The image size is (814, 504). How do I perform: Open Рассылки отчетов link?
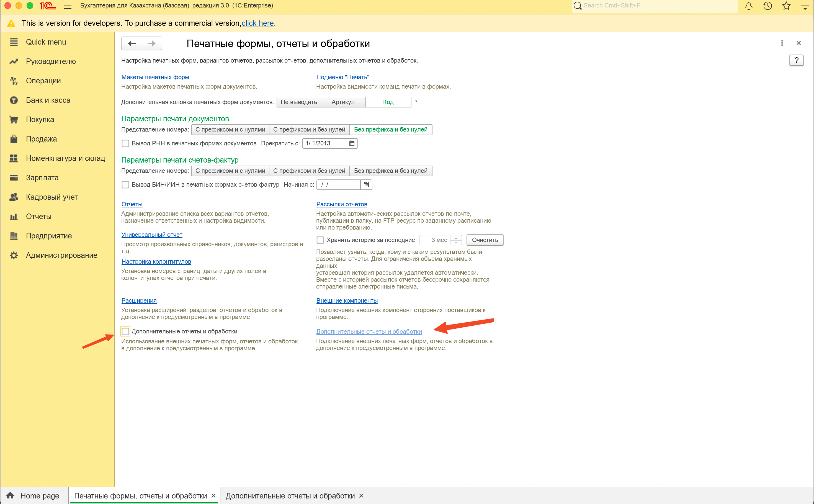[342, 204]
